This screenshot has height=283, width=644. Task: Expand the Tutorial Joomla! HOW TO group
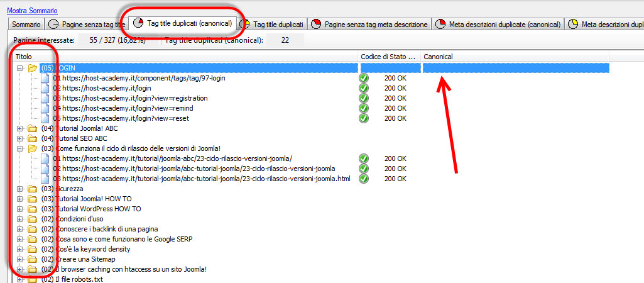[x=19, y=199]
